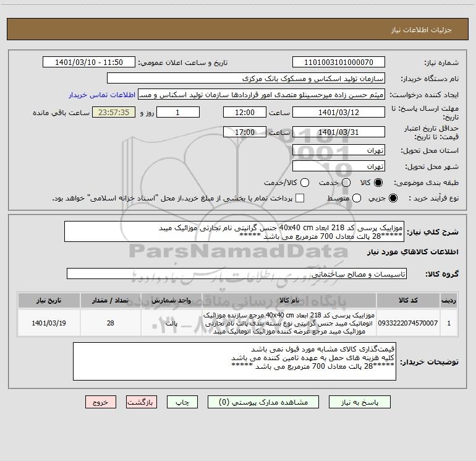
Task: Click the نام کالا column header
Action: pyautogui.click(x=289, y=301)
